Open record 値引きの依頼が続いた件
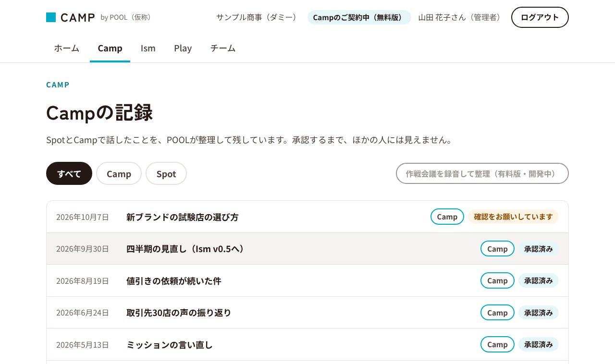 coord(307,280)
